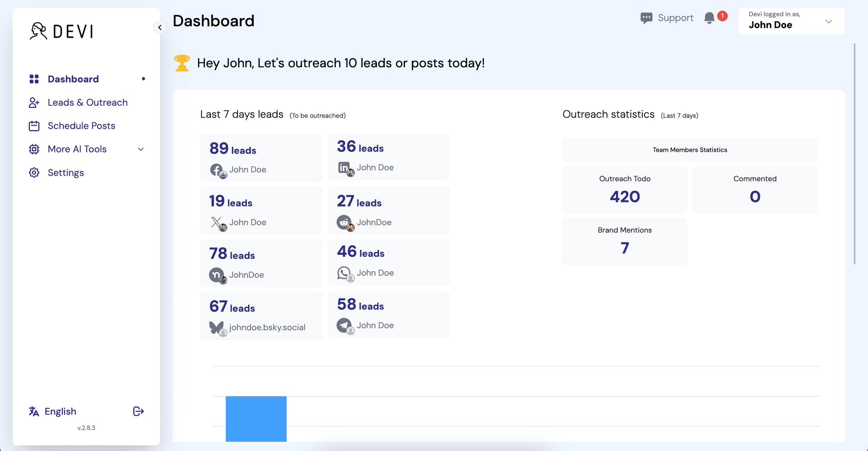Screen dimensions: 868x451
Task: Open the John Doe account dropdown
Action: [x=829, y=21]
